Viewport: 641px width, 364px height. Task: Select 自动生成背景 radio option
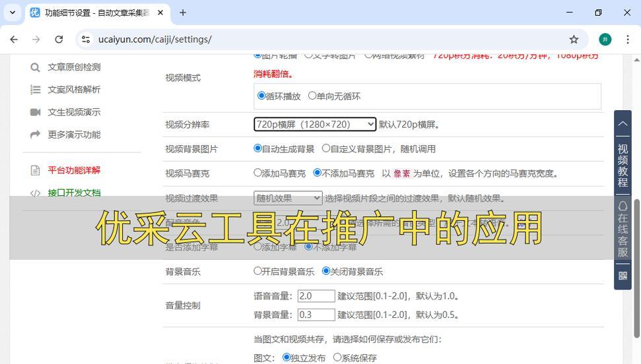257,148
